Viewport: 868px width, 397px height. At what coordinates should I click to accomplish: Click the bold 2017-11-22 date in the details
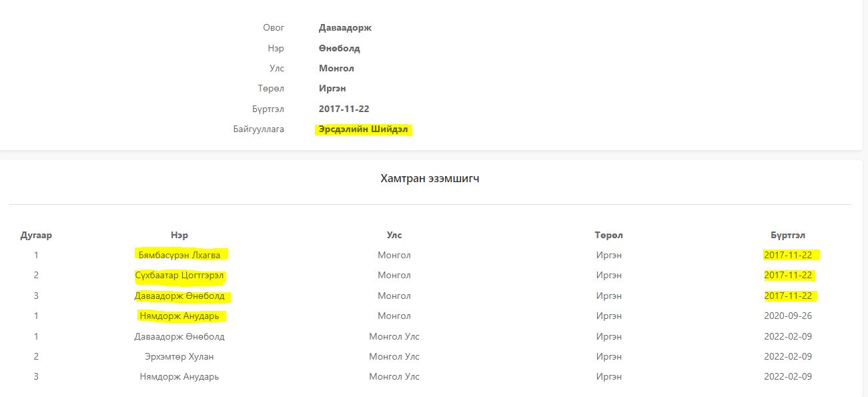coord(344,109)
